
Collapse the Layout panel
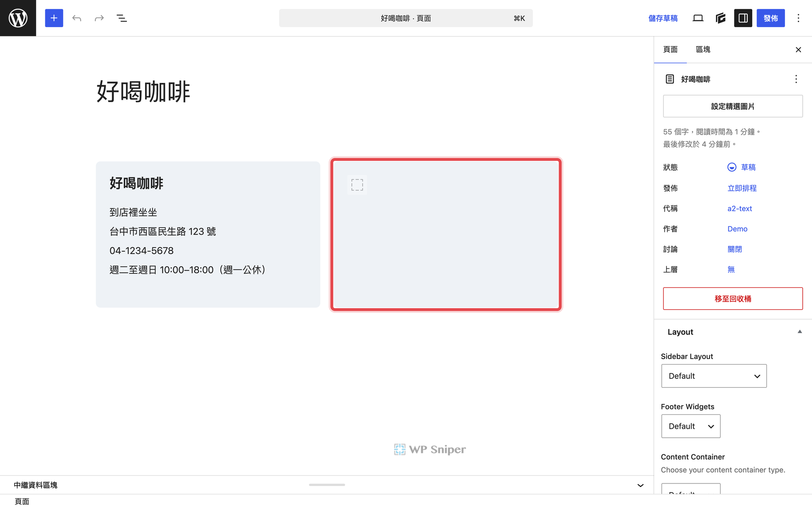point(732,332)
